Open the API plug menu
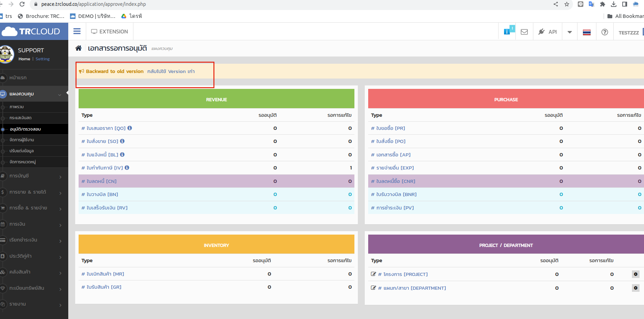This screenshot has width=644, height=319. pyautogui.click(x=547, y=32)
